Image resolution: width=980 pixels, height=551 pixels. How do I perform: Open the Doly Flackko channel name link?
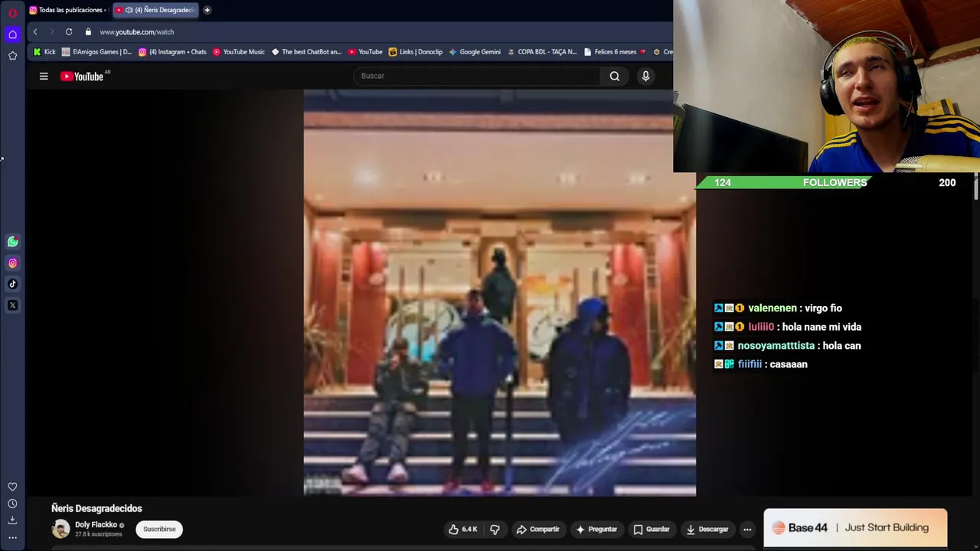[96, 525]
